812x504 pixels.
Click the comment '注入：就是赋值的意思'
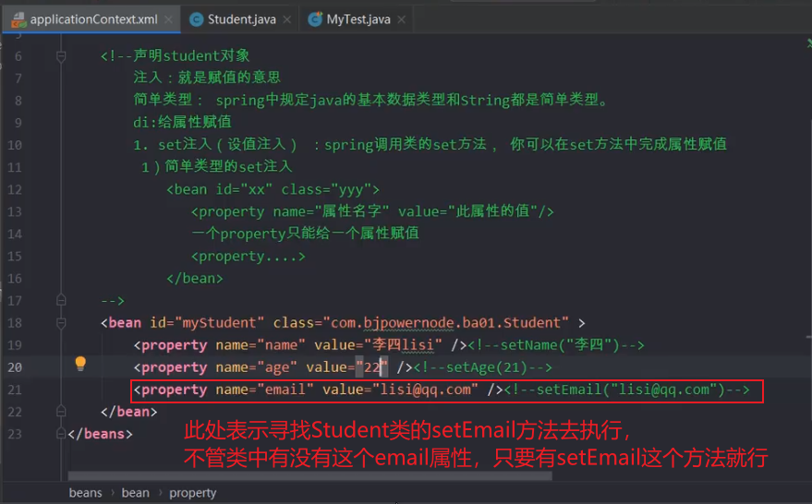pos(207,78)
